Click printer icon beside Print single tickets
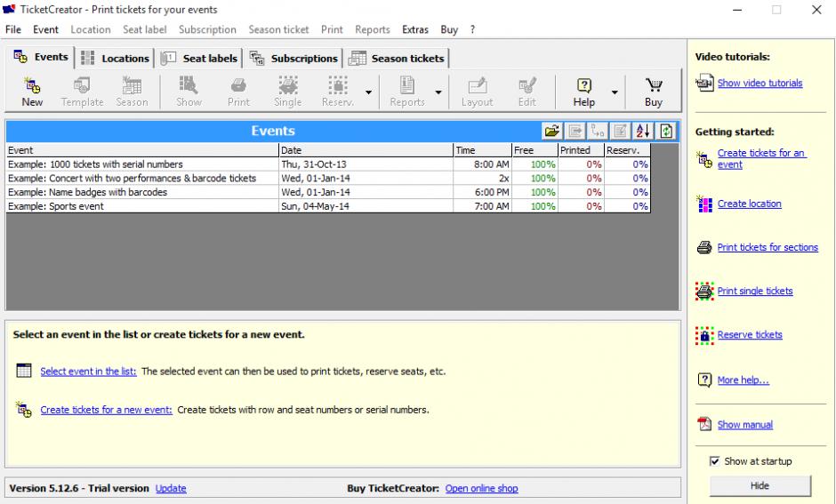Viewport: 836px width, 504px height. pyautogui.click(x=704, y=291)
